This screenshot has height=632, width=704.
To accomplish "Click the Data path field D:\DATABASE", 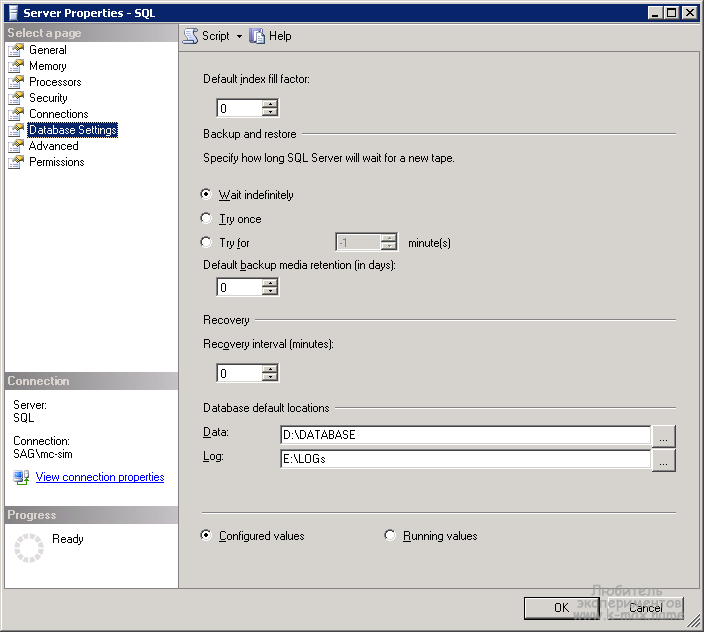I will [466, 435].
